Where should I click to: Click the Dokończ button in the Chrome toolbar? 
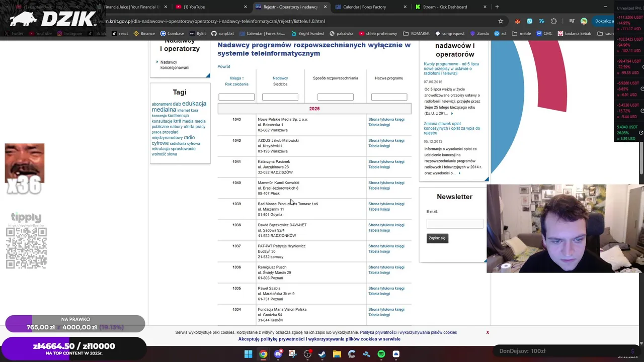point(603,21)
